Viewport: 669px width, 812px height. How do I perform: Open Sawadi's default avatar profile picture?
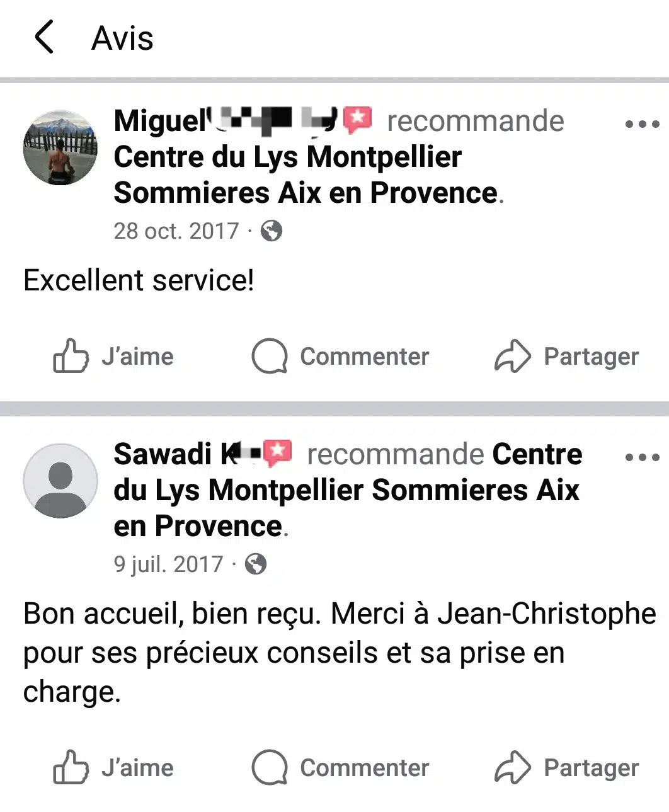tap(60, 481)
